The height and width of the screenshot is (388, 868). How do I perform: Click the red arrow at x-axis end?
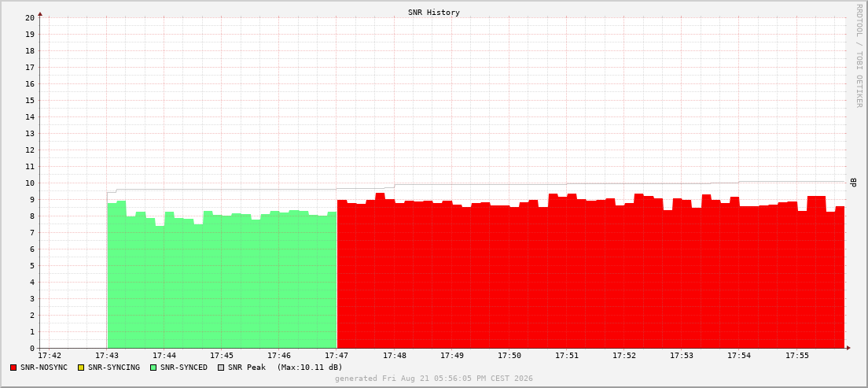pos(848,348)
